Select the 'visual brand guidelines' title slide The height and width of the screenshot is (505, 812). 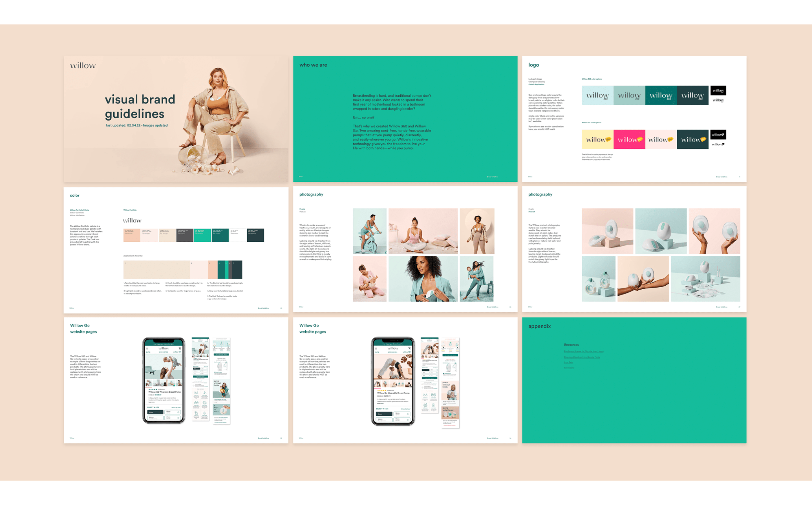(173, 116)
